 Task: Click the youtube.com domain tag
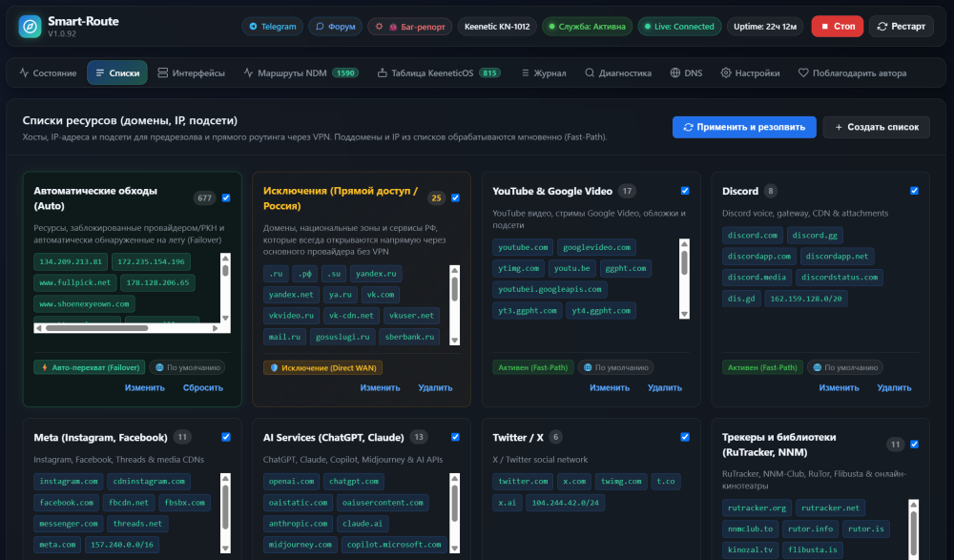523,247
